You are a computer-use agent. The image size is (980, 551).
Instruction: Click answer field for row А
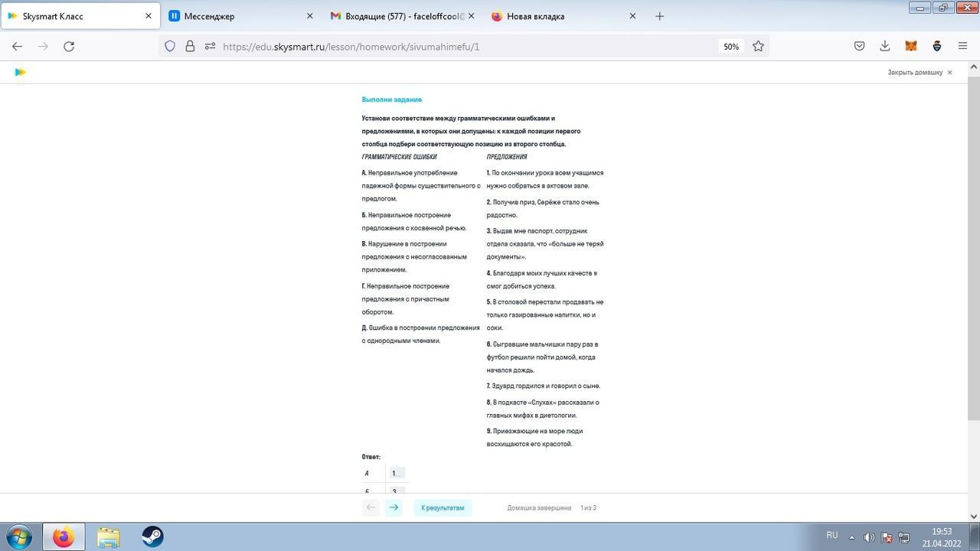pyautogui.click(x=397, y=473)
